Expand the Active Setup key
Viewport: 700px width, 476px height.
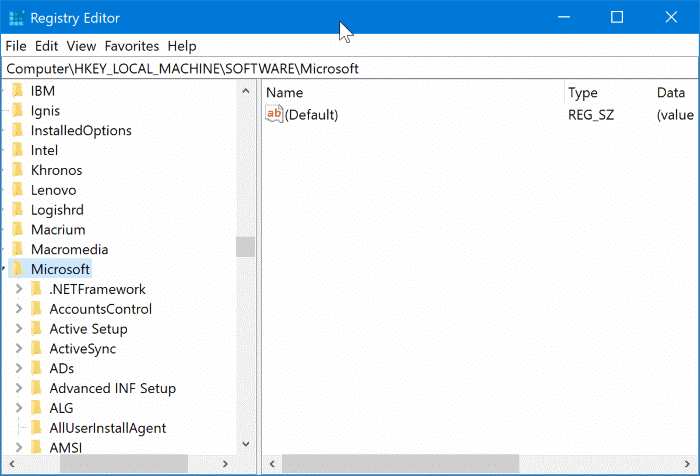pyautogui.click(x=19, y=329)
